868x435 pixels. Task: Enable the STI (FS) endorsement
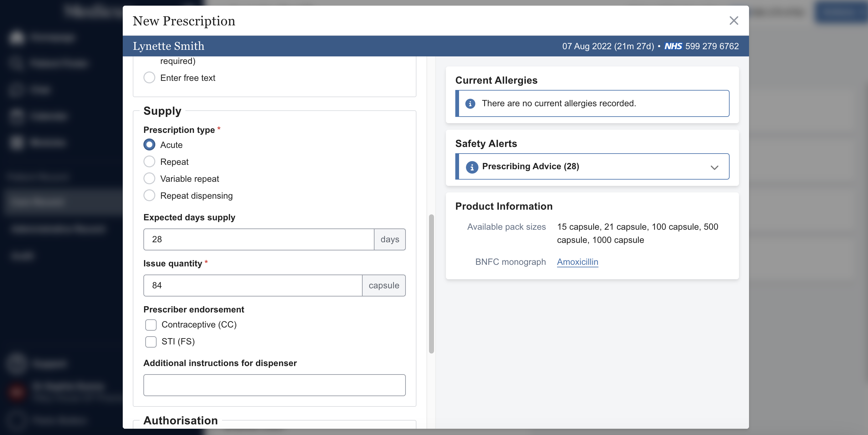click(x=151, y=342)
